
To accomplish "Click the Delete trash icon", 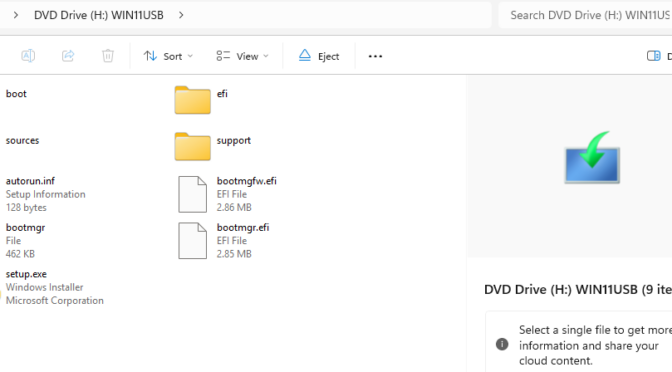I will pos(108,56).
